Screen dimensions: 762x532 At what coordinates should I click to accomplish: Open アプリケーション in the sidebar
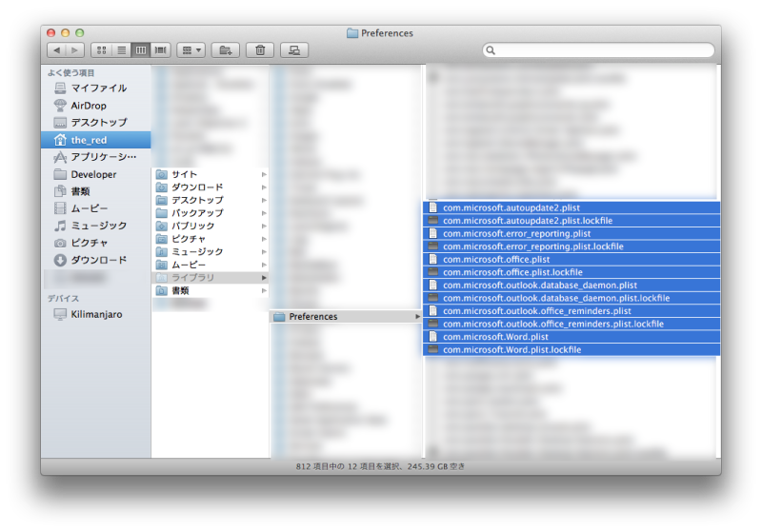[96, 157]
